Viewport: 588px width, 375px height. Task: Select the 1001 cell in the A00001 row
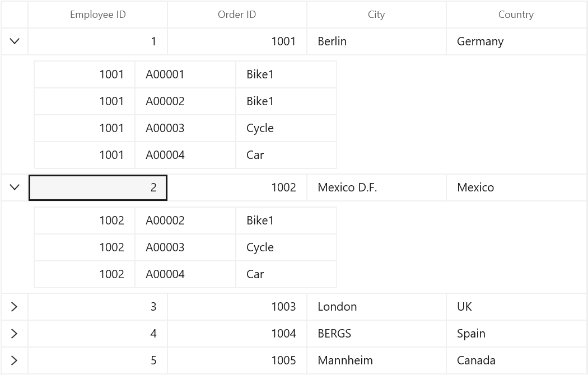tap(85, 74)
